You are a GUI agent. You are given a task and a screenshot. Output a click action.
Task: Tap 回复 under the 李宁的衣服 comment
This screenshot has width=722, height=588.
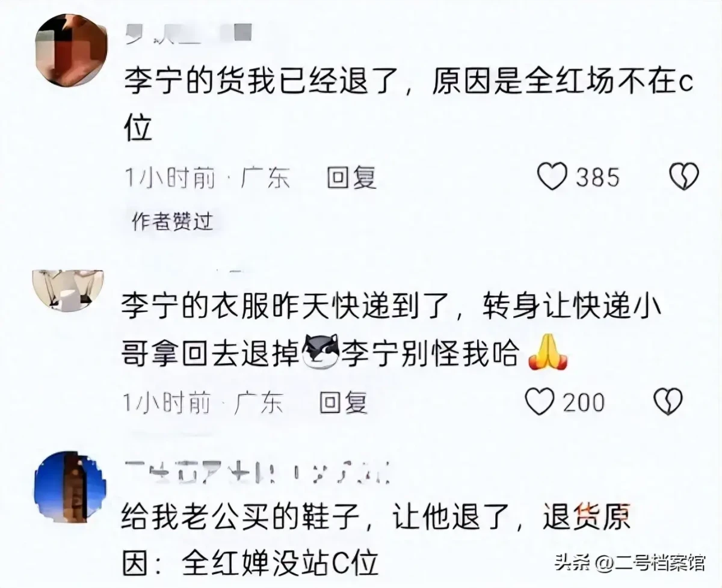pyautogui.click(x=344, y=402)
